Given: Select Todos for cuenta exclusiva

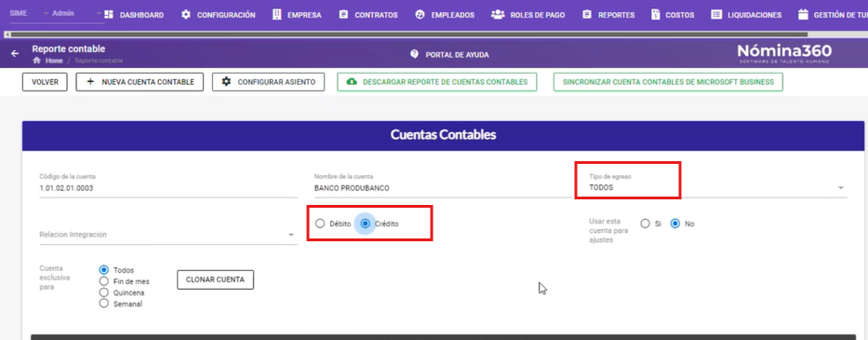Looking at the screenshot, I should click(103, 270).
